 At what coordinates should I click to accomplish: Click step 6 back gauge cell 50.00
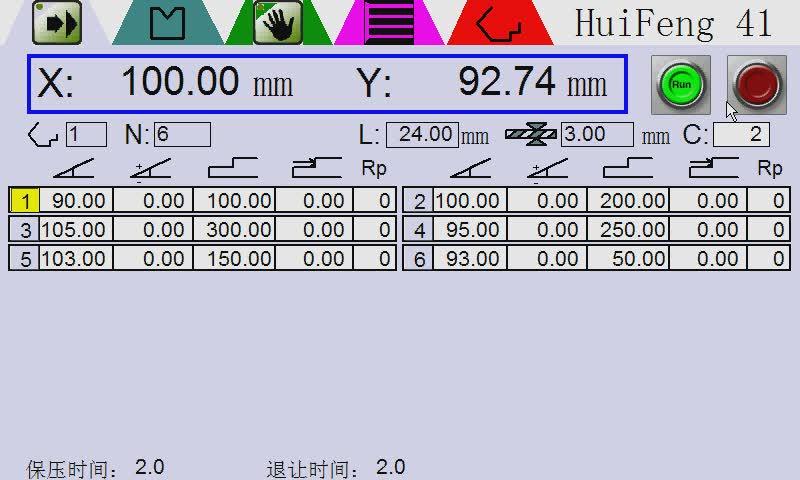(x=628, y=259)
